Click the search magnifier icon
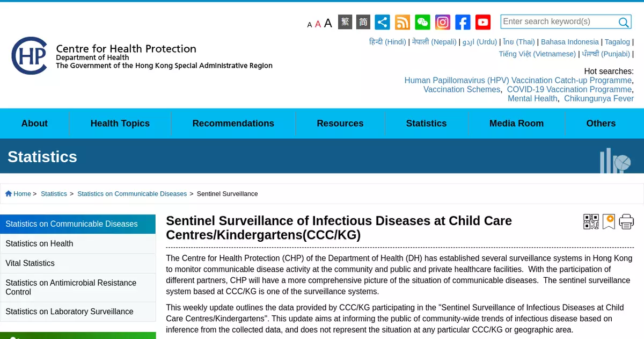Screen dimensions: 644x339 click(624, 22)
